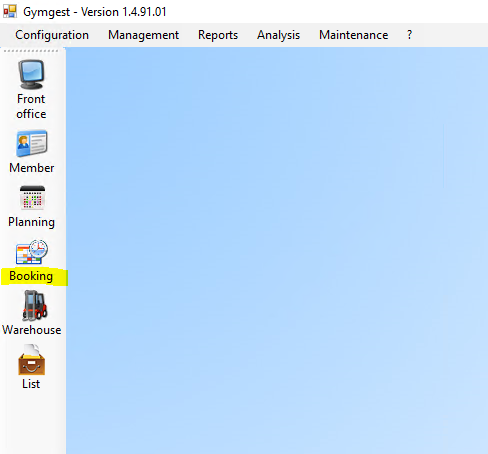Open the Warehouse forklift icon
The image size is (488, 454).
[x=34, y=305]
